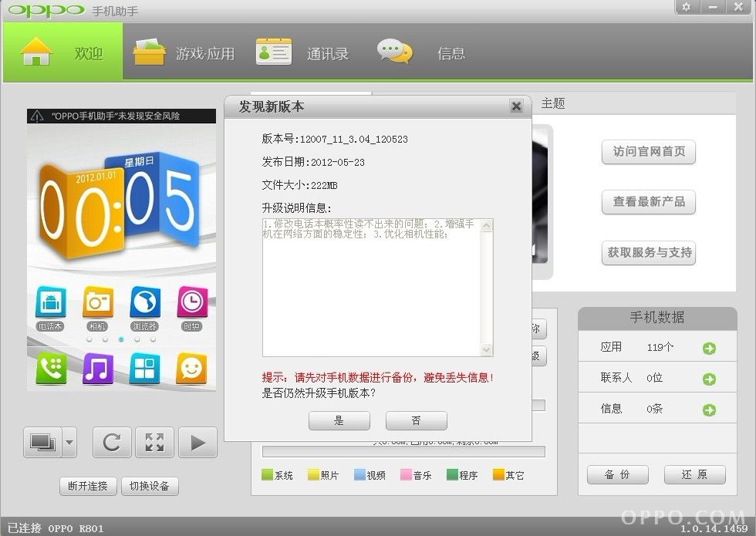The image size is (756, 536).
Task: Click the 获取服务与支持 button
Action: pyautogui.click(x=649, y=253)
